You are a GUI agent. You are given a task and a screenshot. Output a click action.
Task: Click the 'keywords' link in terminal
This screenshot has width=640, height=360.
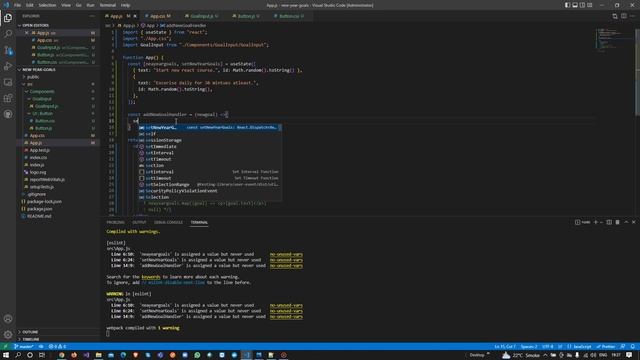151,277
